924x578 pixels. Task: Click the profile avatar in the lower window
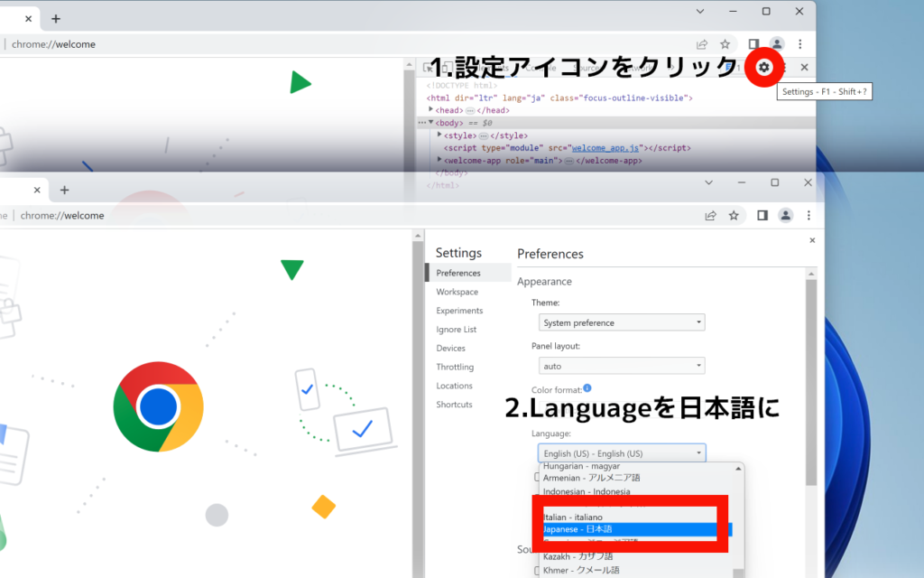pos(786,215)
